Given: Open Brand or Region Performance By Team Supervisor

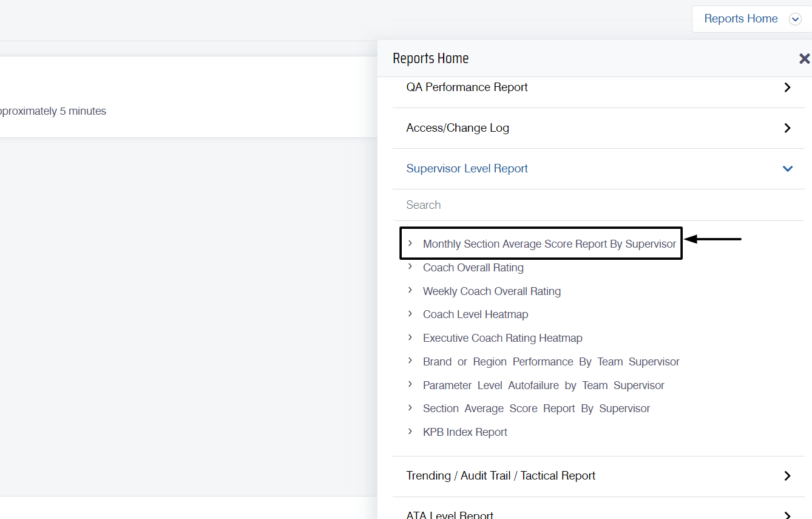Looking at the screenshot, I should [551, 362].
